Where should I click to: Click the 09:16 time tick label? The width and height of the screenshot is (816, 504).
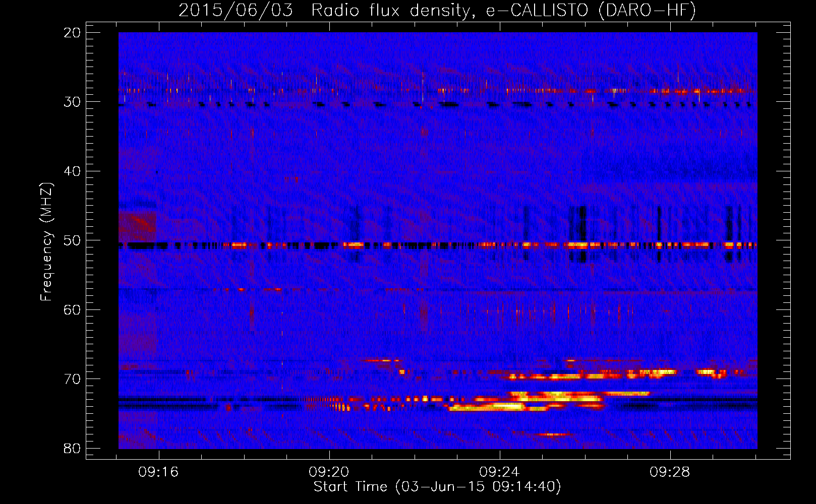(159, 472)
